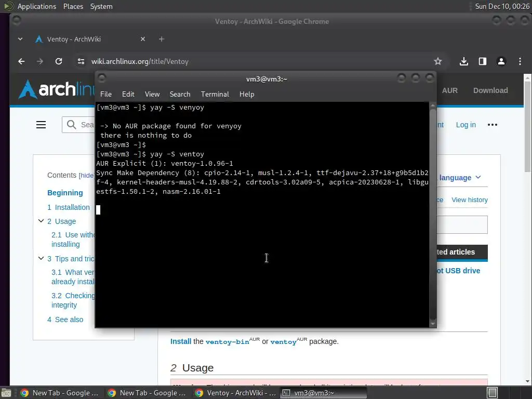Switch to Ventoy - ArchWiki taskbar item
532x399 pixels.
pos(236,393)
